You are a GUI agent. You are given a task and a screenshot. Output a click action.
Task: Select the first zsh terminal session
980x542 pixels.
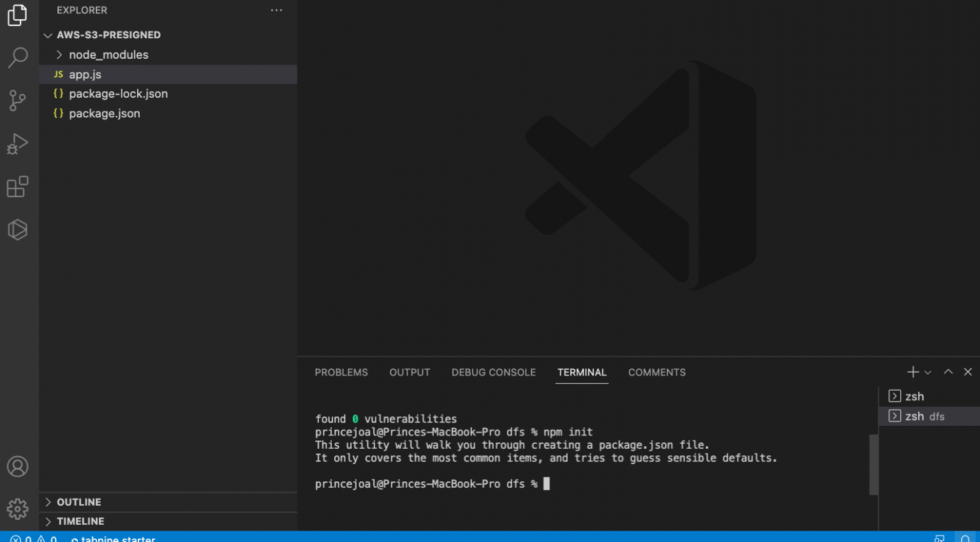914,396
